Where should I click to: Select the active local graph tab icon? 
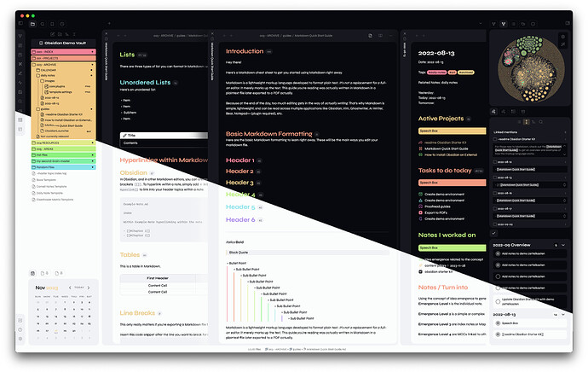[504, 24]
